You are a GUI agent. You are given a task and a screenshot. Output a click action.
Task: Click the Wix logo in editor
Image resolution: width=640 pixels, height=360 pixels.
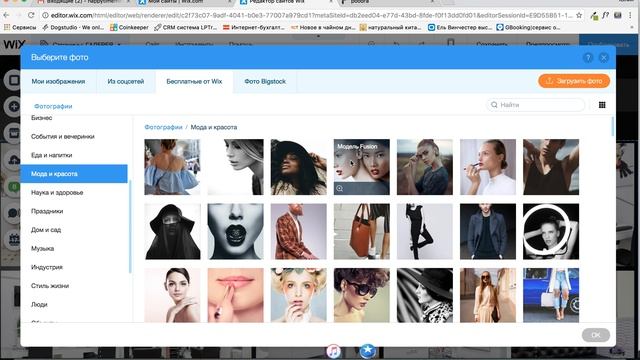[x=14, y=44]
